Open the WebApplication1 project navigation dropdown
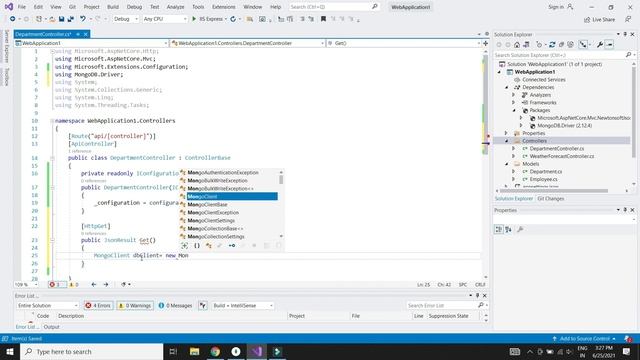The height and width of the screenshot is (360, 640). click(x=91, y=43)
